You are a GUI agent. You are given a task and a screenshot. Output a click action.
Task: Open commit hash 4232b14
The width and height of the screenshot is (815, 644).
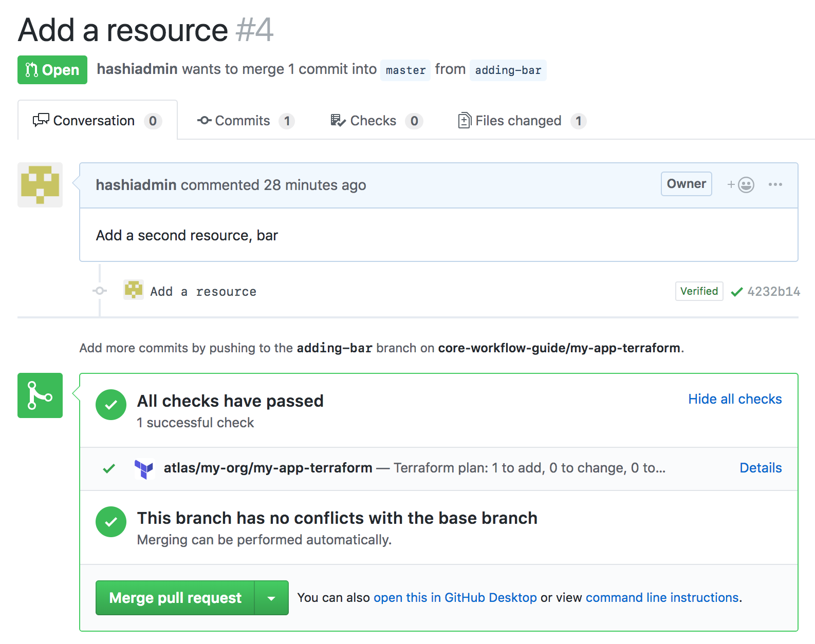click(x=773, y=292)
